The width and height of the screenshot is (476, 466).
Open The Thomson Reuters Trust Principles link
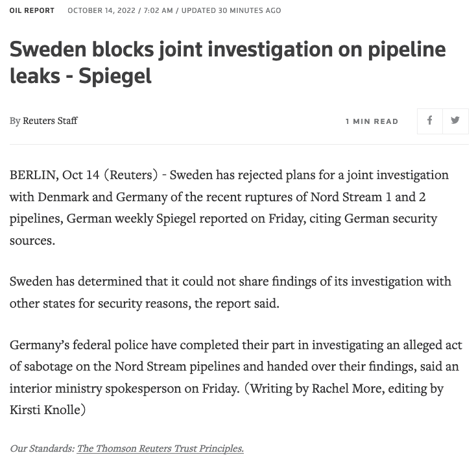point(160,448)
